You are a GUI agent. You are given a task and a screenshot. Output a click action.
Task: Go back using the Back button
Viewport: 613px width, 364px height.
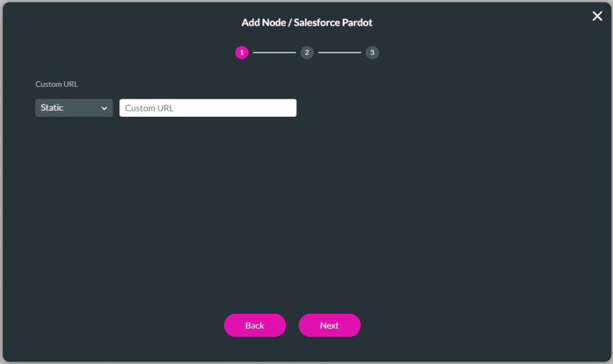coord(254,325)
